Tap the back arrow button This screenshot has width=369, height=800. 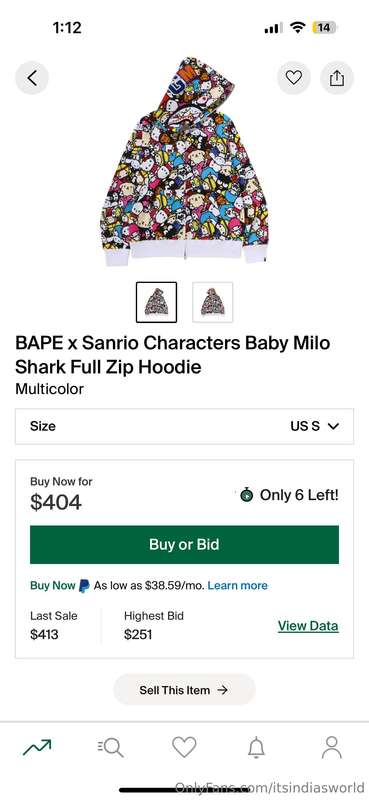32,78
